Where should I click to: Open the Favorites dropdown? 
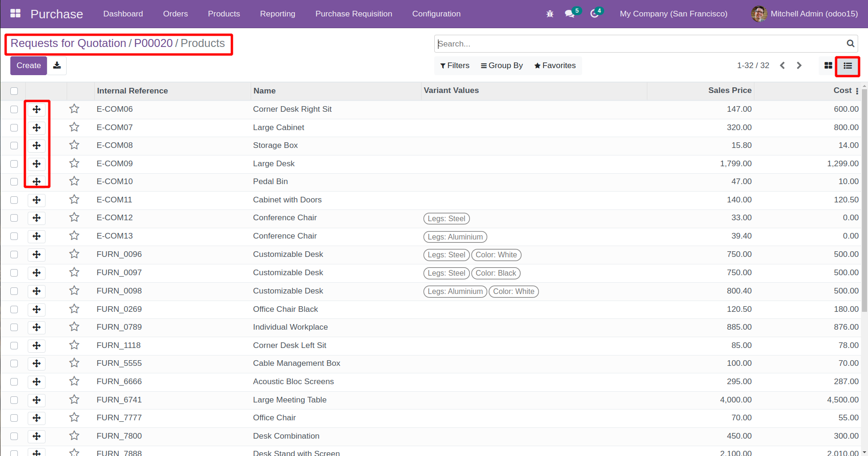(x=555, y=66)
